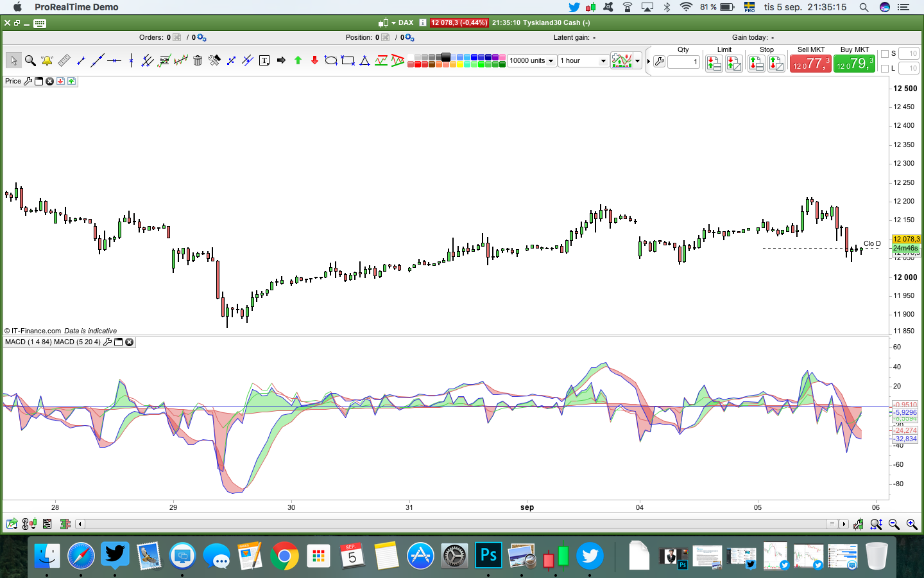Screen dimensions: 924x578
Task: Zoom out the chart horizontally
Action: (x=894, y=524)
